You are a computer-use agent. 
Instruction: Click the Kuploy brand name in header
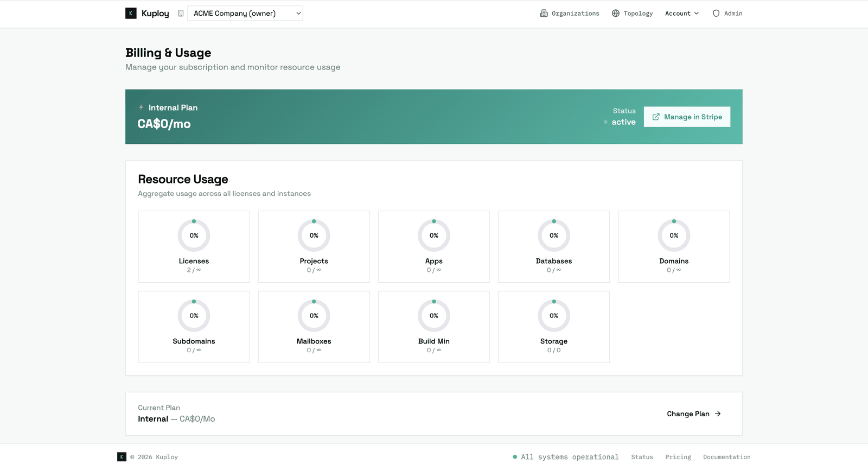(x=155, y=14)
